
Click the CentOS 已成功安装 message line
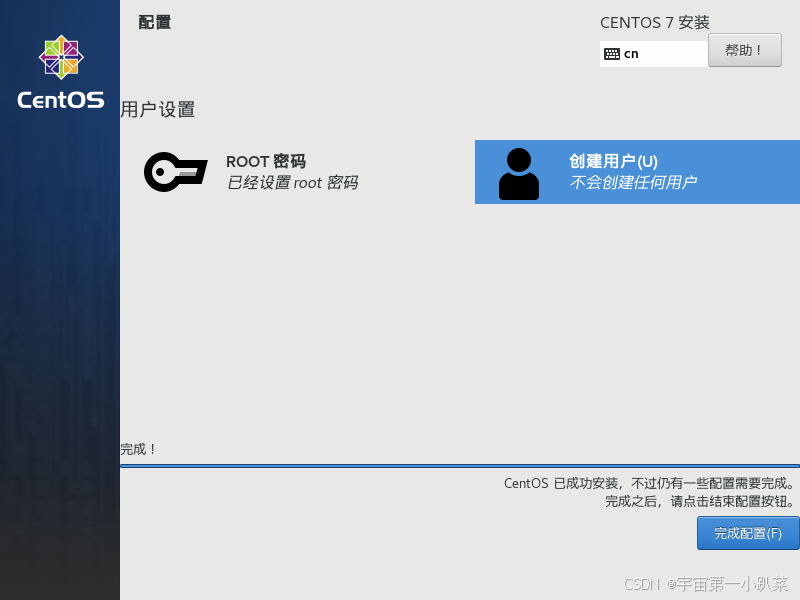tap(649, 483)
